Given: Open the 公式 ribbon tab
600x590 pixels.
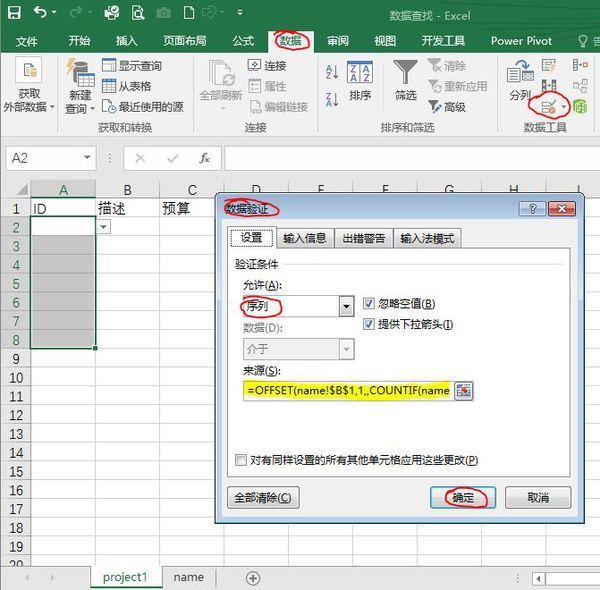Looking at the screenshot, I should [243, 41].
